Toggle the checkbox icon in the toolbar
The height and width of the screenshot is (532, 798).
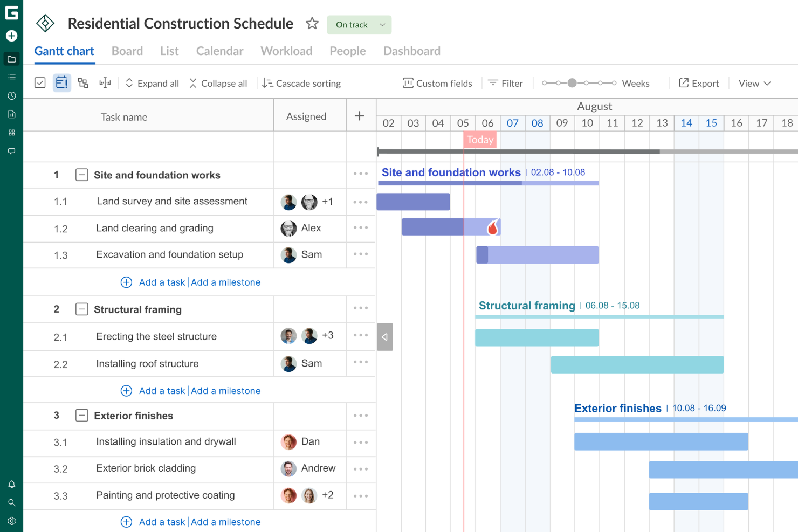[x=40, y=83]
